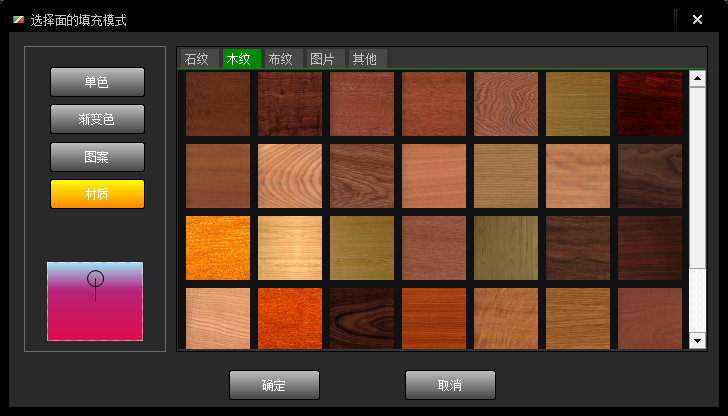
Task: Select the bright orange wood texture swatch
Action: point(218,248)
